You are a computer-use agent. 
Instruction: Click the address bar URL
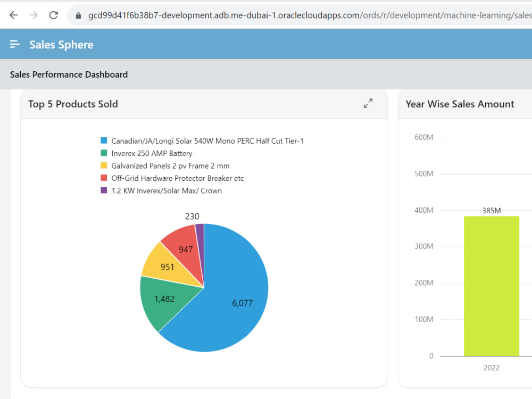[310, 15]
